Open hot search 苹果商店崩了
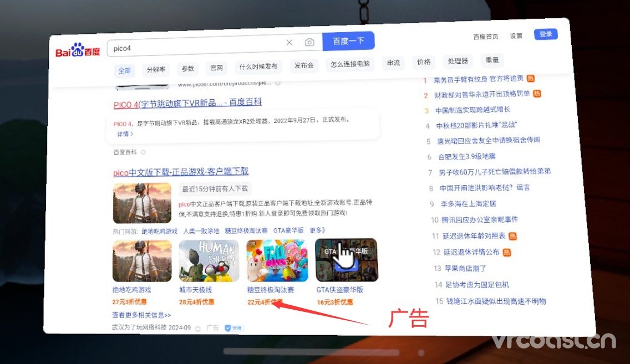The image size is (630, 364). (x=465, y=268)
